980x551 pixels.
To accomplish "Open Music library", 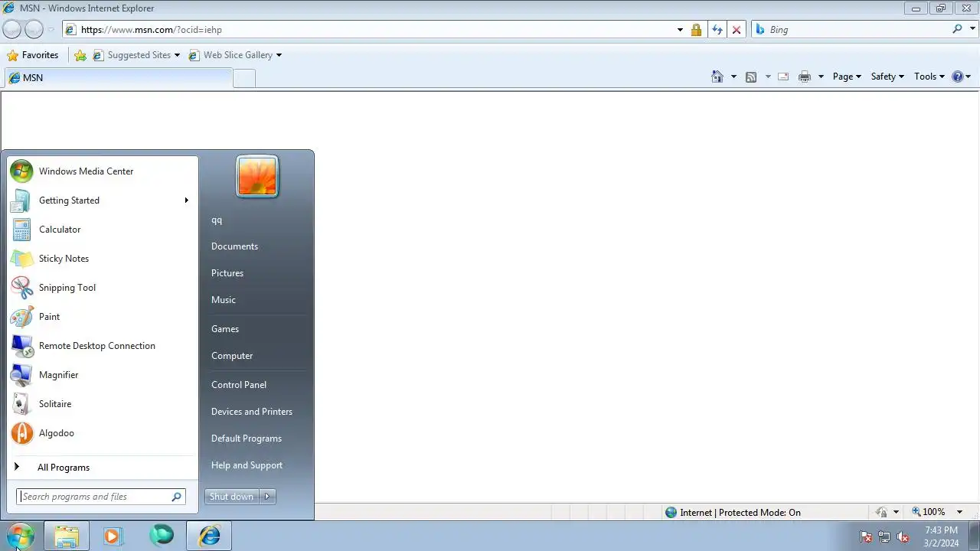I will pyautogui.click(x=224, y=300).
